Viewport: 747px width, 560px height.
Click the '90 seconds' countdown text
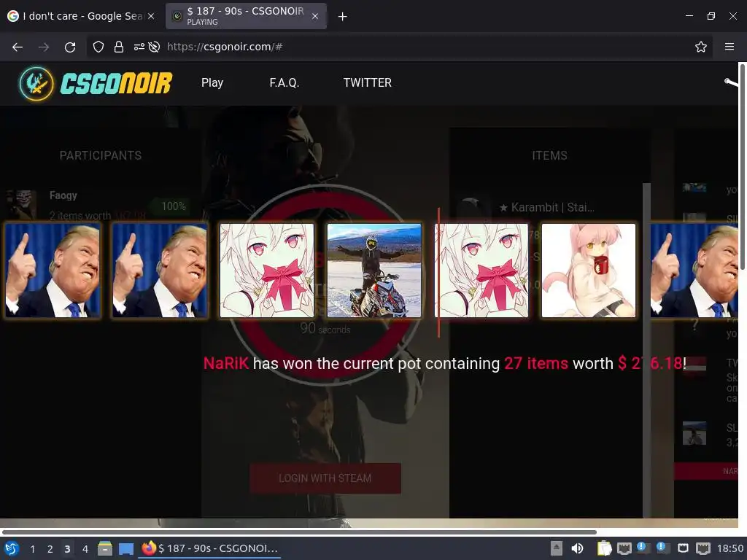coord(325,329)
